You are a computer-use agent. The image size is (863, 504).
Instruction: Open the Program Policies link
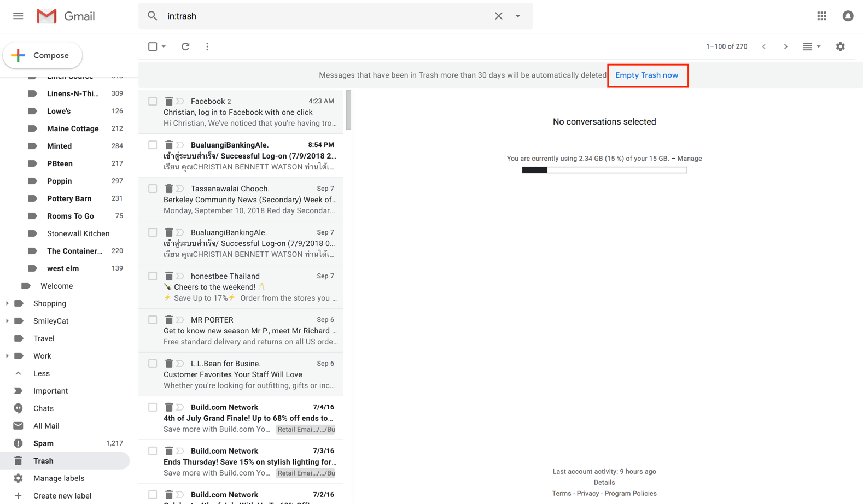[631, 494]
